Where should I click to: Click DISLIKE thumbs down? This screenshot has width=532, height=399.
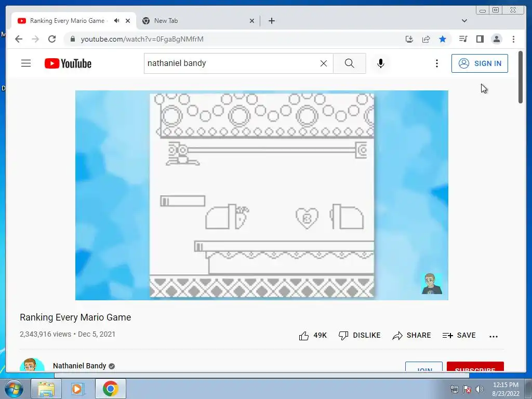(x=360, y=336)
